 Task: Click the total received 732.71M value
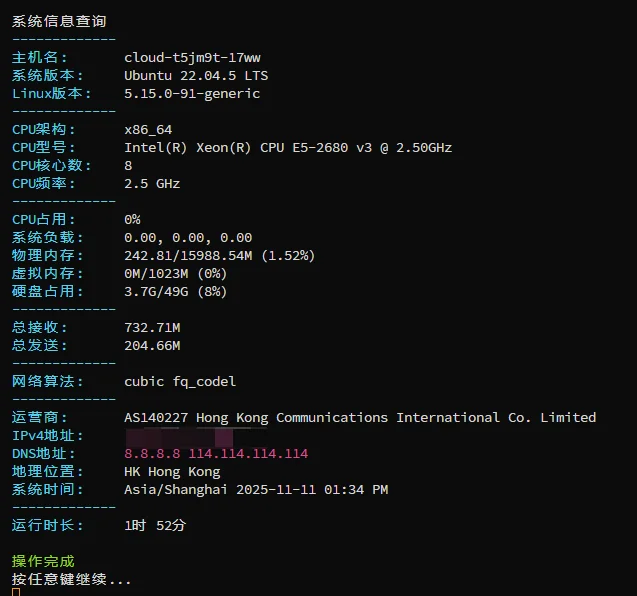[x=152, y=327]
